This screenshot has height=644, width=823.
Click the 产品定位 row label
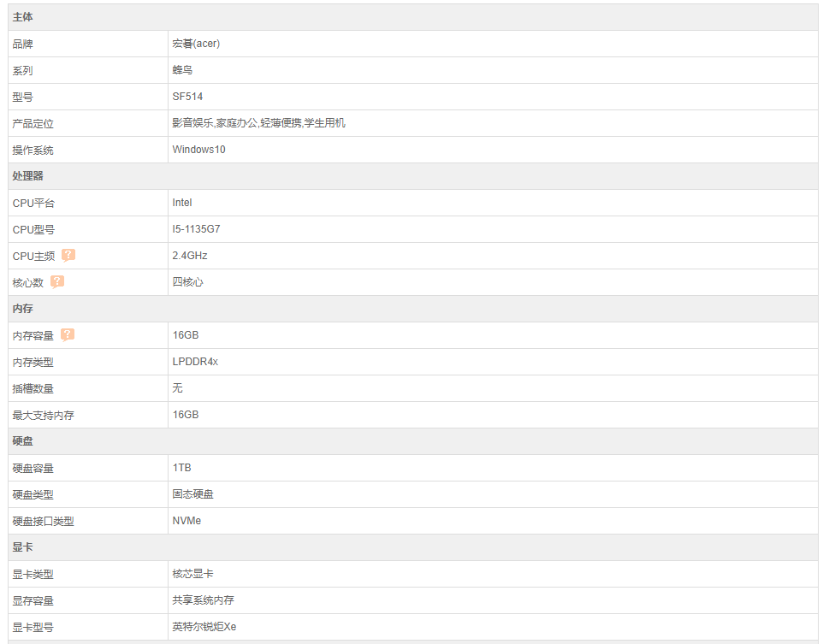click(33, 123)
